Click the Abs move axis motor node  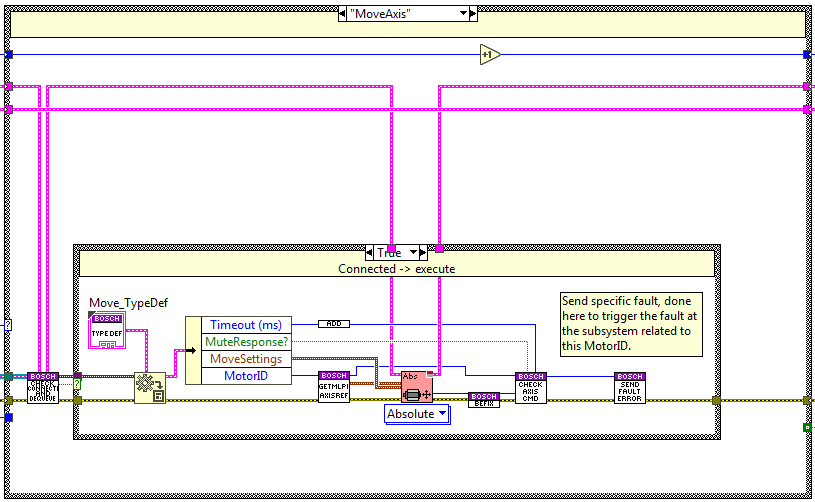[417, 387]
